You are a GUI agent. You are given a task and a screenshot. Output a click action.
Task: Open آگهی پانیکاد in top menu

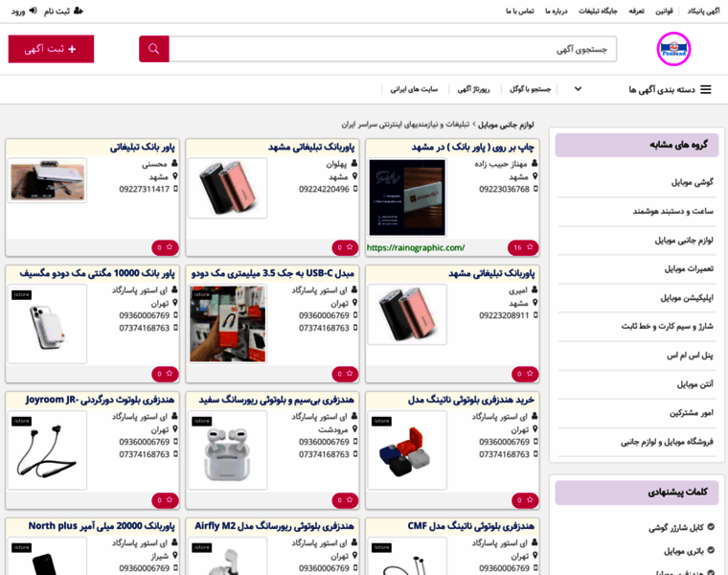703,11
